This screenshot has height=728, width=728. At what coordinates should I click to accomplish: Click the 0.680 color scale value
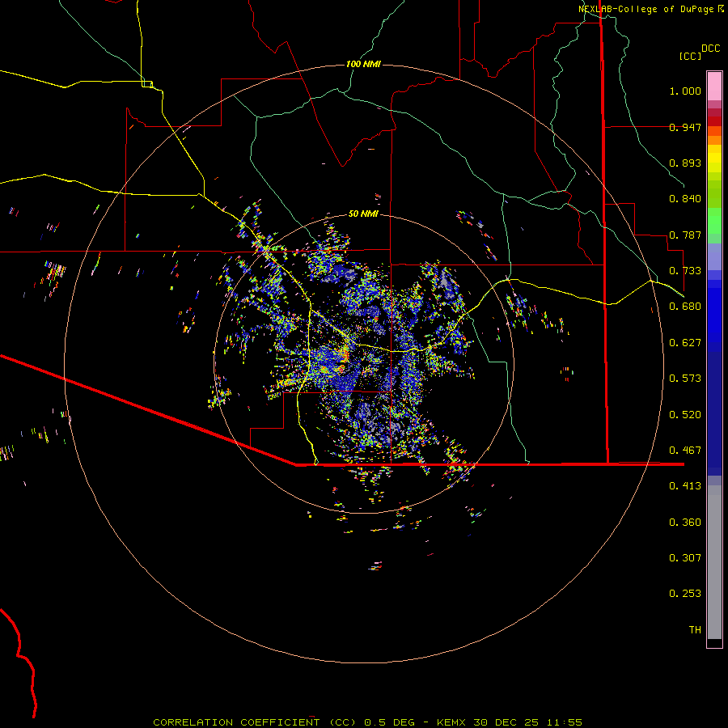pos(685,307)
